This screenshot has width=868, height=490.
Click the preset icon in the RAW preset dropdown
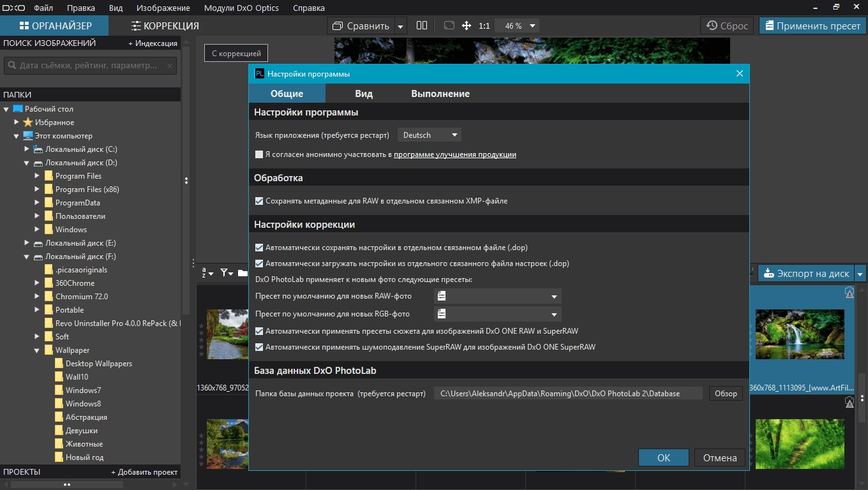pyautogui.click(x=442, y=297)
